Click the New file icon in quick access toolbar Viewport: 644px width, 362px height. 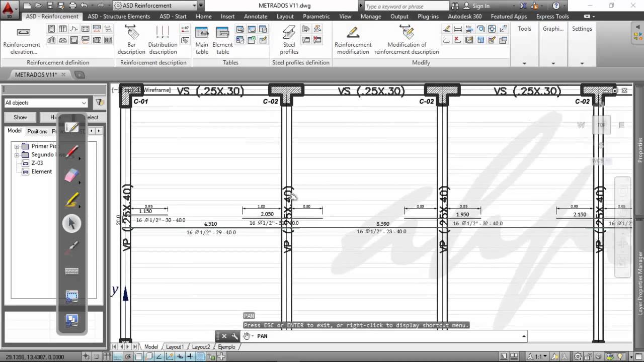pyautogui.click(x=28, y=6)
